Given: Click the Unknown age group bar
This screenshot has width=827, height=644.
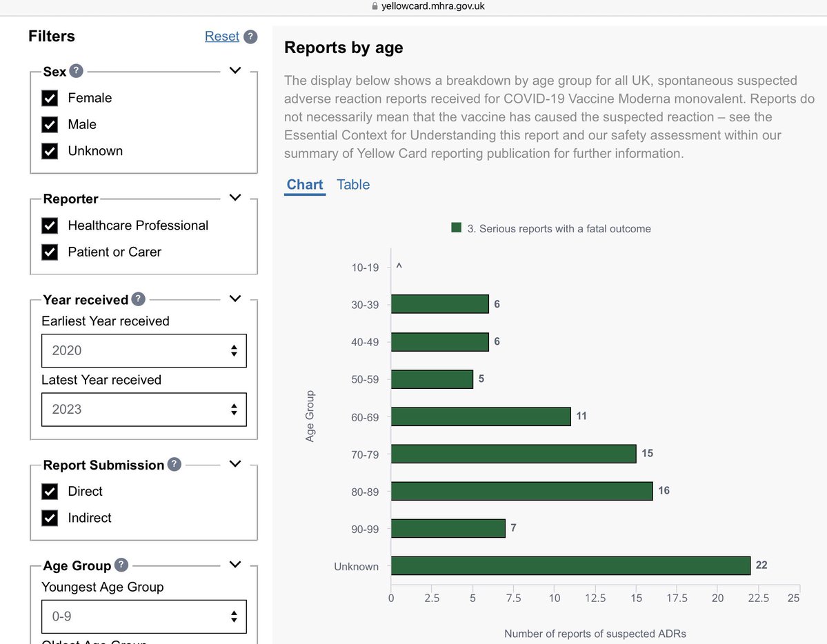Looking at the screenshot, I should pyautogui.click(x=570, y=566).
